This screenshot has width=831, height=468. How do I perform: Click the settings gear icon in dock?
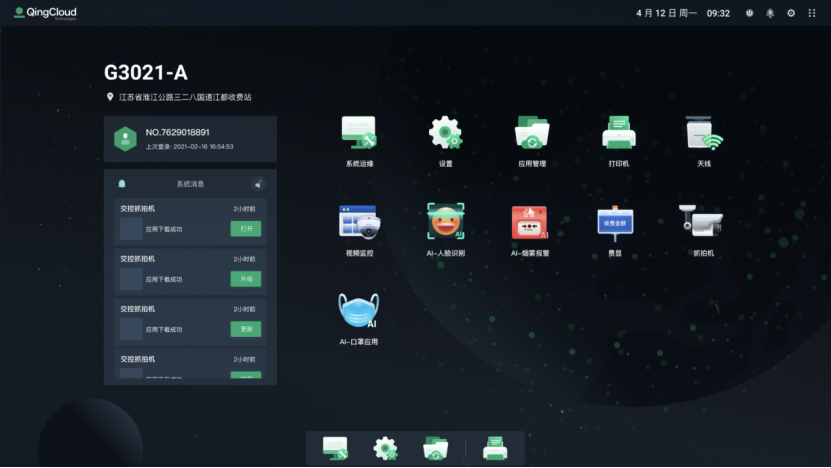tap(385, 448)
